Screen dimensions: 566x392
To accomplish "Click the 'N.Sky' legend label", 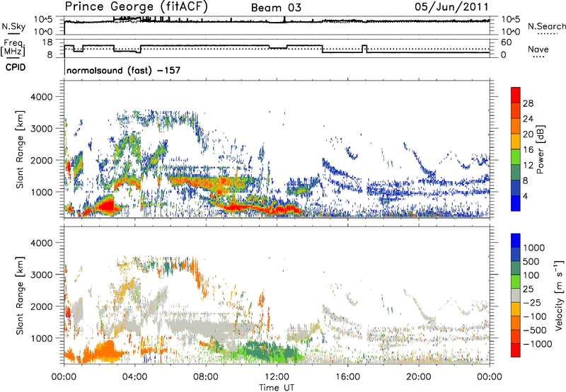I will 13,27.
